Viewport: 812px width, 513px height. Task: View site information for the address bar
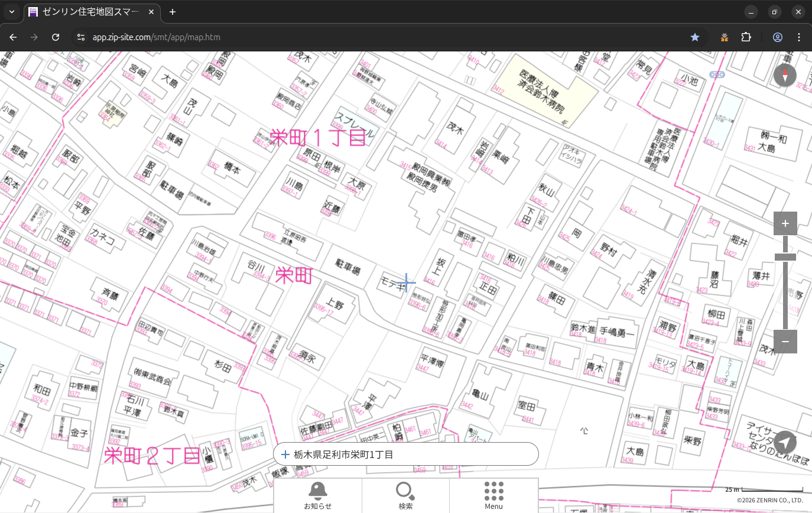pyautogui.click(x=81, y=37)
